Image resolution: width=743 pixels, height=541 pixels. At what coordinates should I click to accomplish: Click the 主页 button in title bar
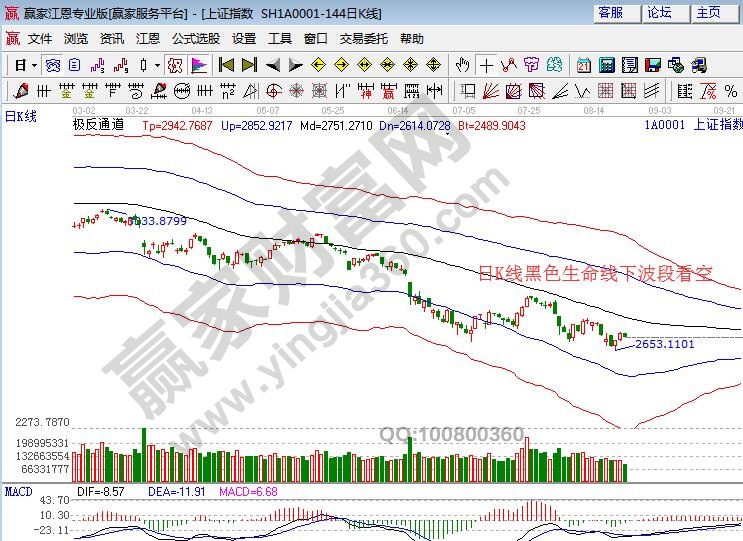[708, 12]
